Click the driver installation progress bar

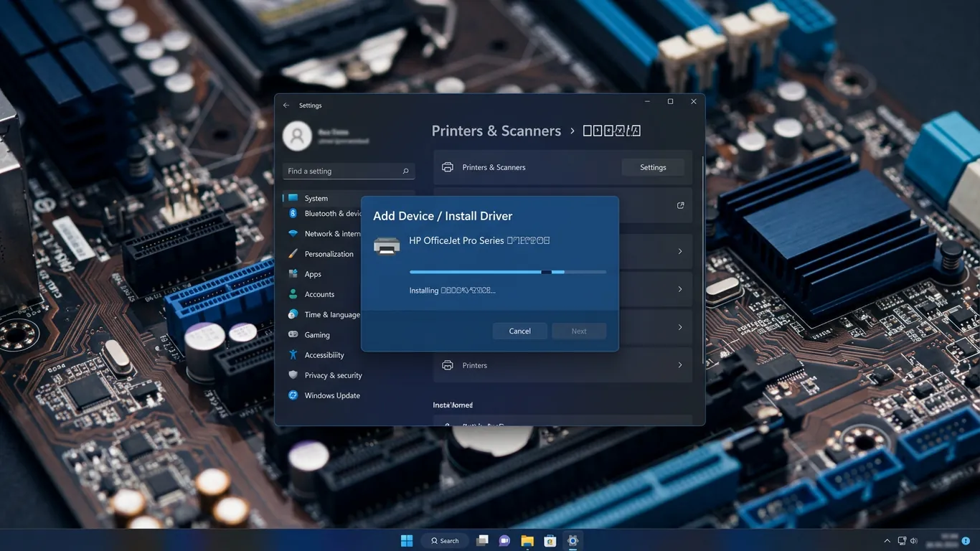pyautogui.click(x=508, y=272)
